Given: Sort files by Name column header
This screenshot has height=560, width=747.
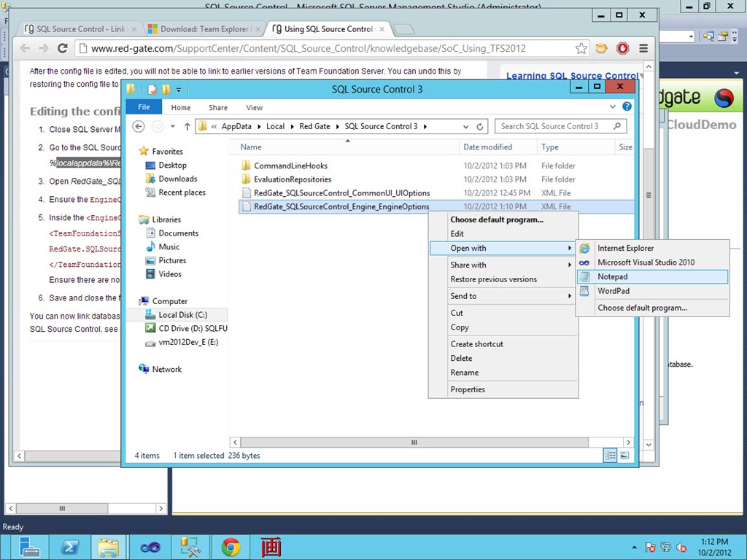Looking at the screenshot, I should 344,147.
